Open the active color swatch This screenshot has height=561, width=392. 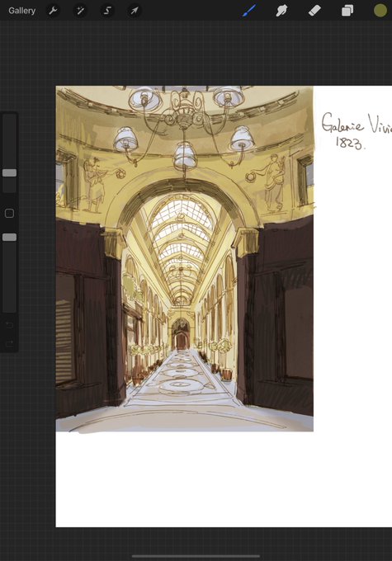[380, 11]
